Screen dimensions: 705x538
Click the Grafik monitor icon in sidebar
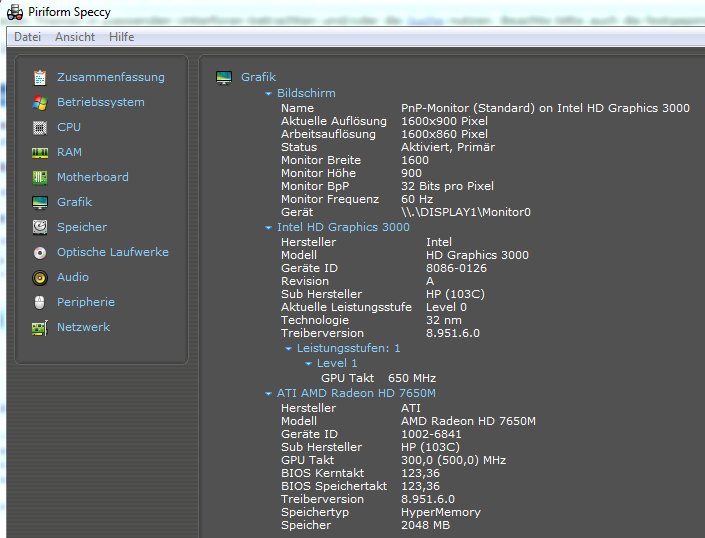[x=40, y=203]
